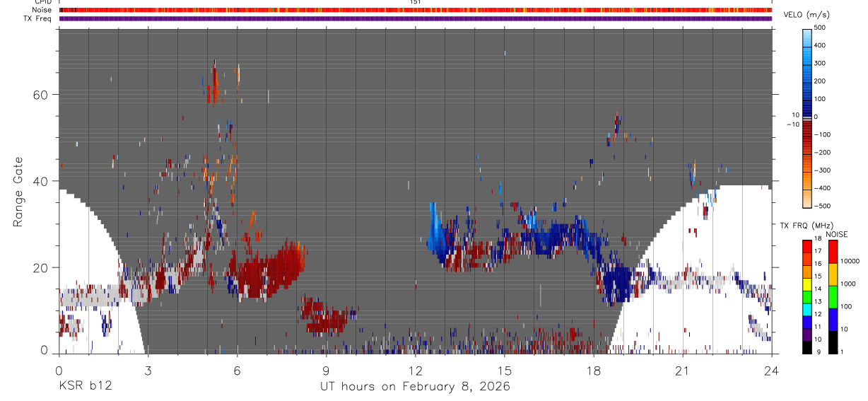Click the yellow swatch in the NOISE legend
This screenshot has height=401, width=868.
[x=833, y=274]
